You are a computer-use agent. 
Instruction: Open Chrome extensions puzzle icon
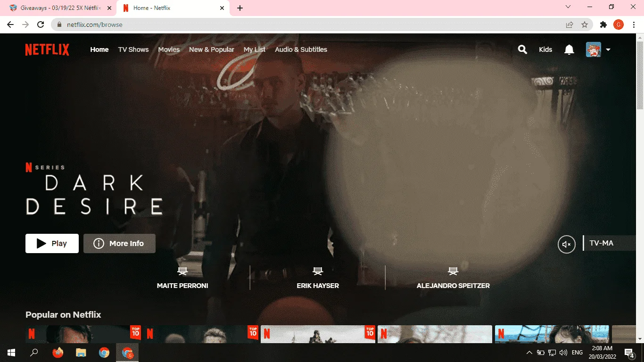click(x=603, y=25)
